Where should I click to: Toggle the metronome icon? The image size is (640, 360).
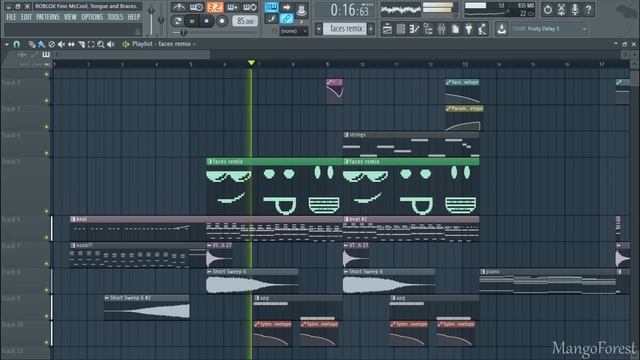point(178,7)
